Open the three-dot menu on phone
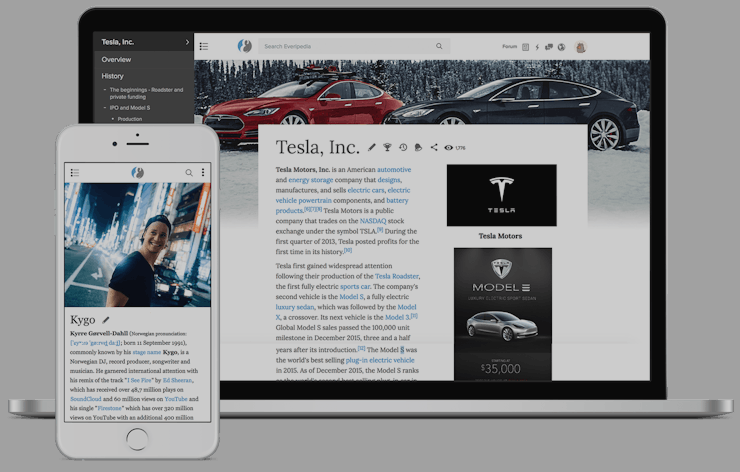Screen dimensions: 740x472 [203, 173]
